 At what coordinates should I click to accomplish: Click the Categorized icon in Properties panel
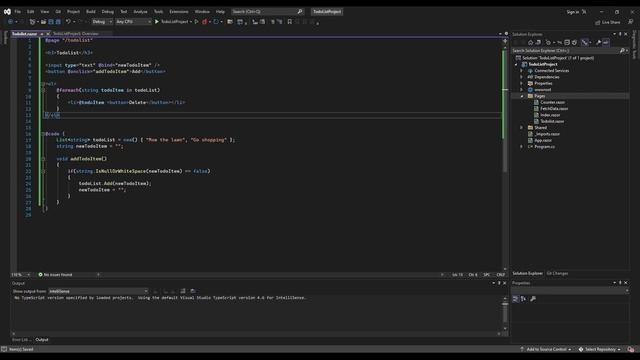(516, 299)
